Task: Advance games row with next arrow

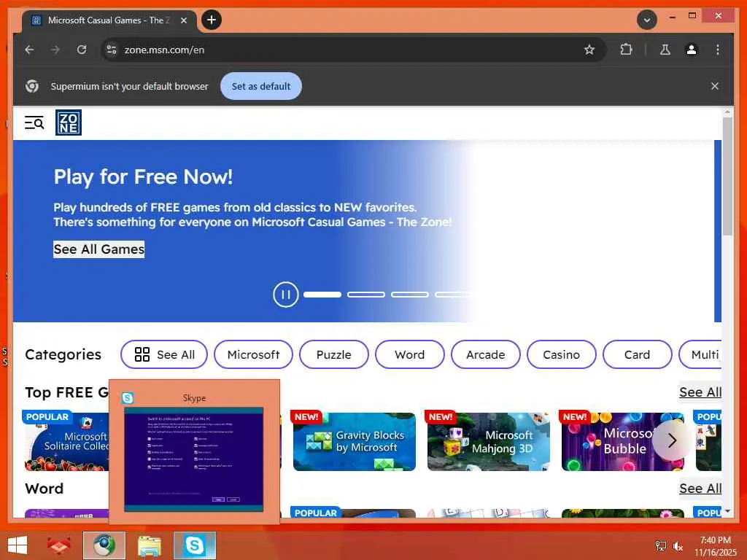Action: [672, 440]
